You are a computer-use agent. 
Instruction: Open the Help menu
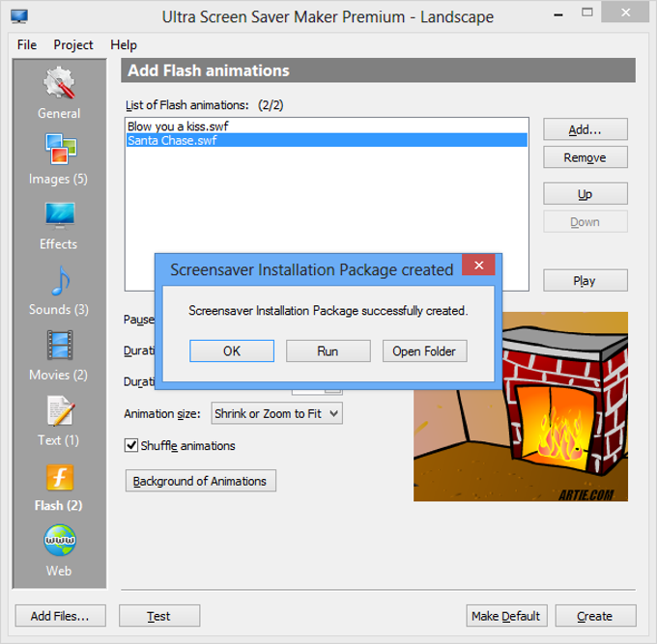(x=124, y=44)
